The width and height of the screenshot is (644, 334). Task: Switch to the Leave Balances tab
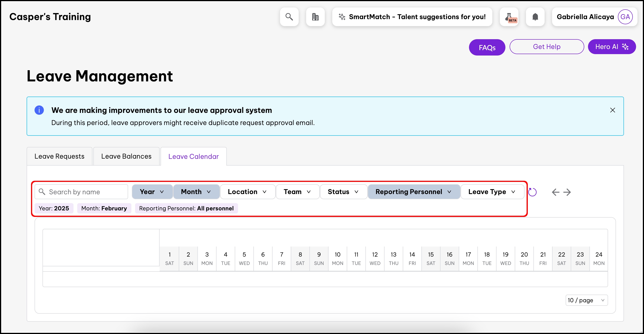(126, 156)
